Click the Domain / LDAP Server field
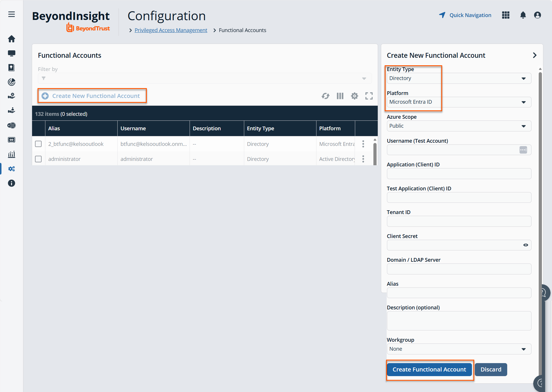 [x=459, y=269]
